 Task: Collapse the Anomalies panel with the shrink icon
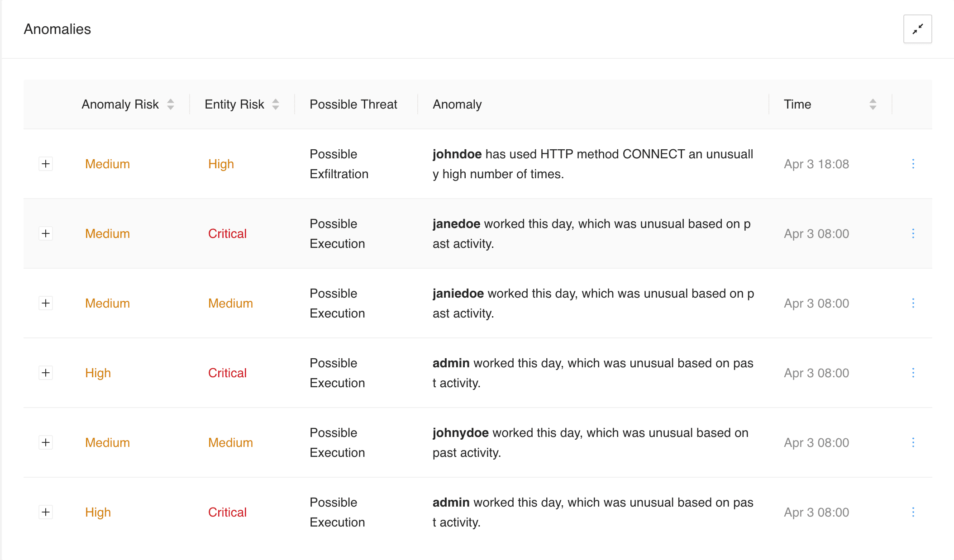pyautogui.click(x=917, y=29)
